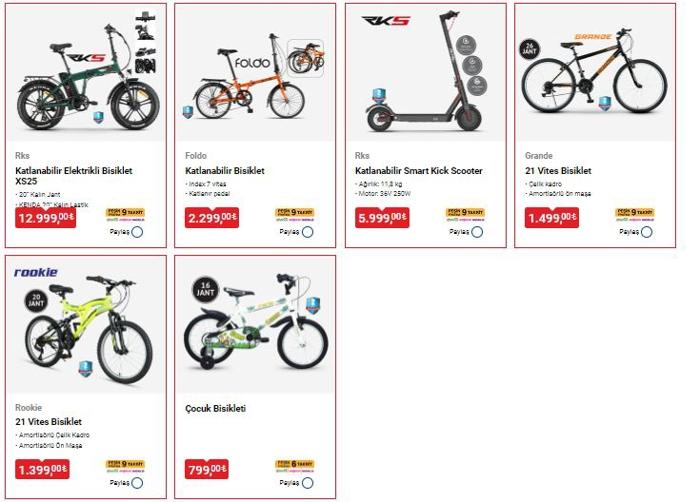700x502 pixels.
Task: Click the 9 taksit badge under Foldo bike
Action: click(295, 213)
